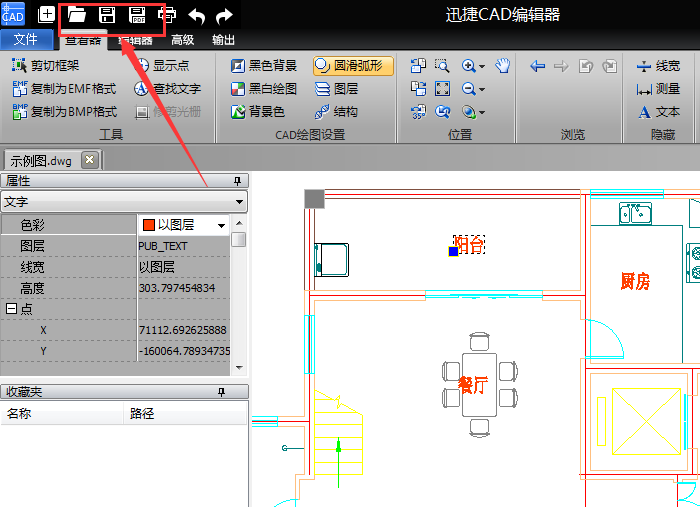Click the open folder icon in title bar

click(x=76, y=15)
